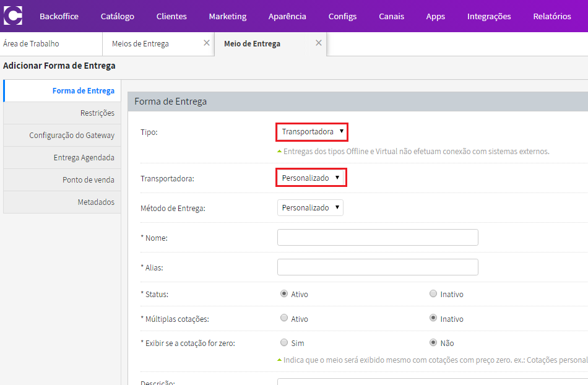Close the Meios de Entrega tab
The height and width of the screenshot is (385, 588).
point(206,43)
